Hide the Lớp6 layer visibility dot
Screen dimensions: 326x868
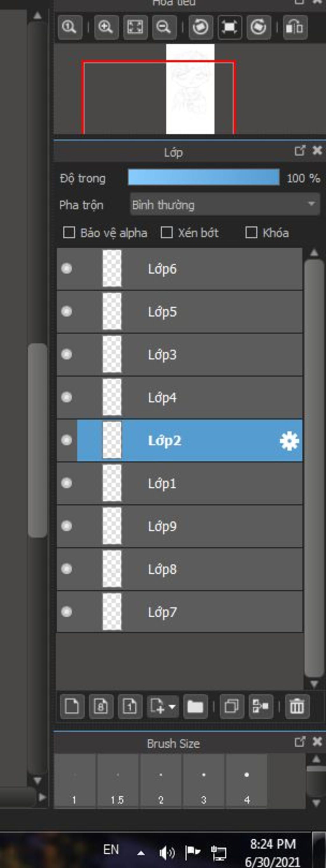pyautogui.click(x=67, y=269)
